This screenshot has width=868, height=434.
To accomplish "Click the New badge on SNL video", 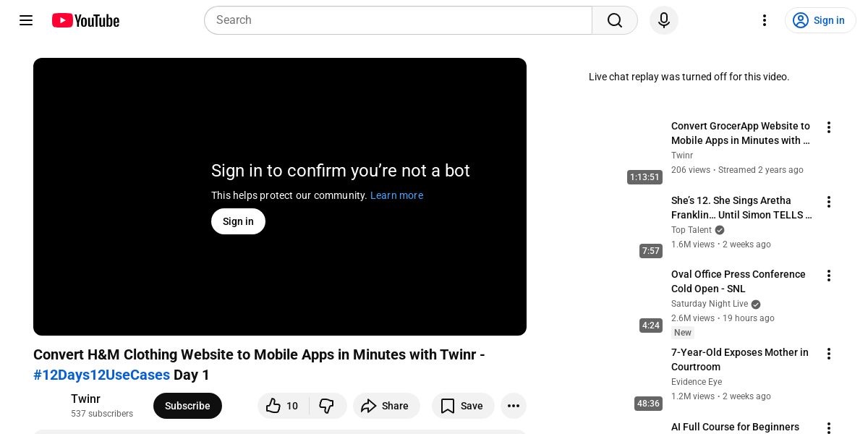I will coord(683,333).
